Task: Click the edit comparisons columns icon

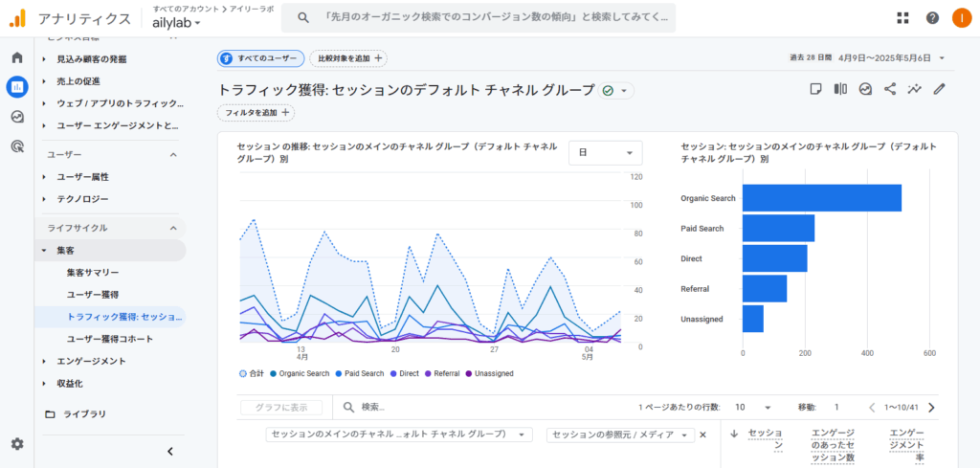Action: 840,89
